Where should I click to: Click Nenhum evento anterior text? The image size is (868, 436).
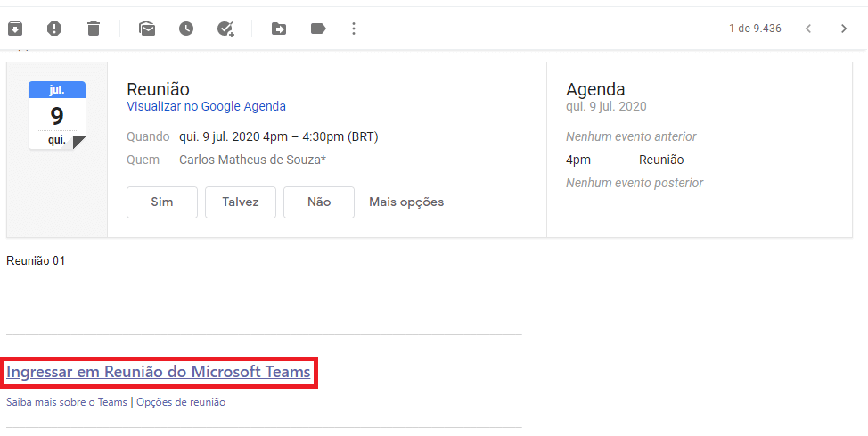pyautogui.click(x=631, y=136)
